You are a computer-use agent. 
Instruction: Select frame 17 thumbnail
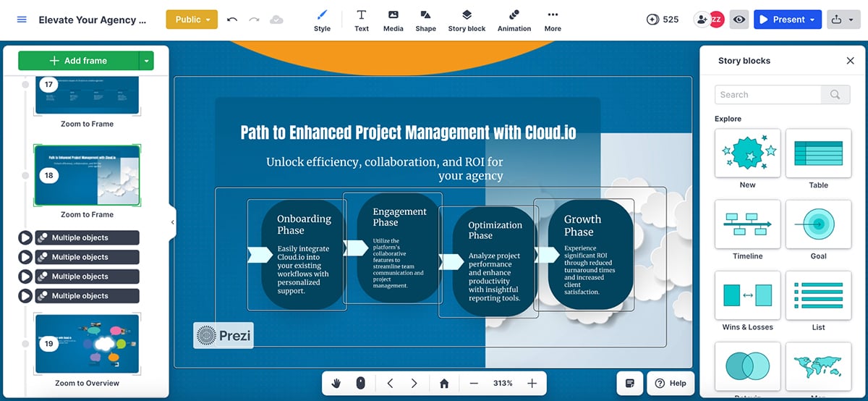[87, 94]
